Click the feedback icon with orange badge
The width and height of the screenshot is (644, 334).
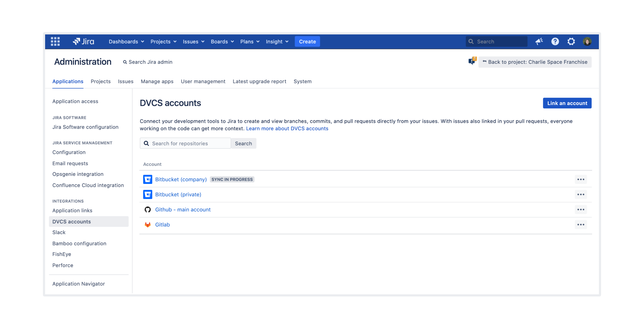[x=472, y=61]
